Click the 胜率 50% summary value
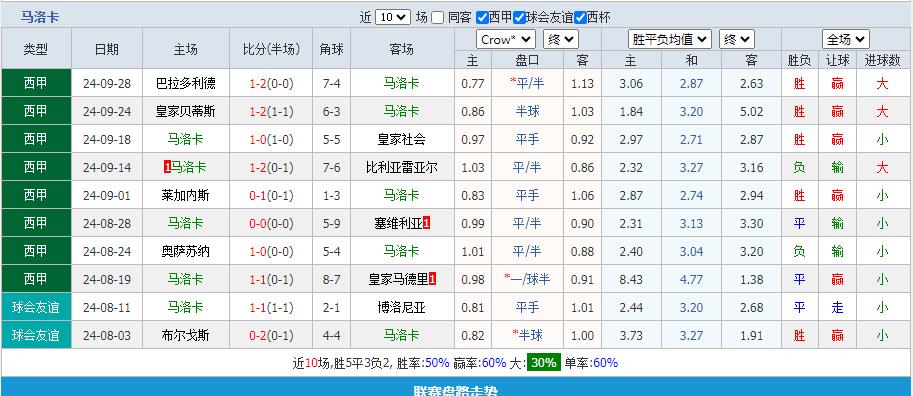Image resolution: width=913 pixels, height=396 pixels. pos(437,363)
